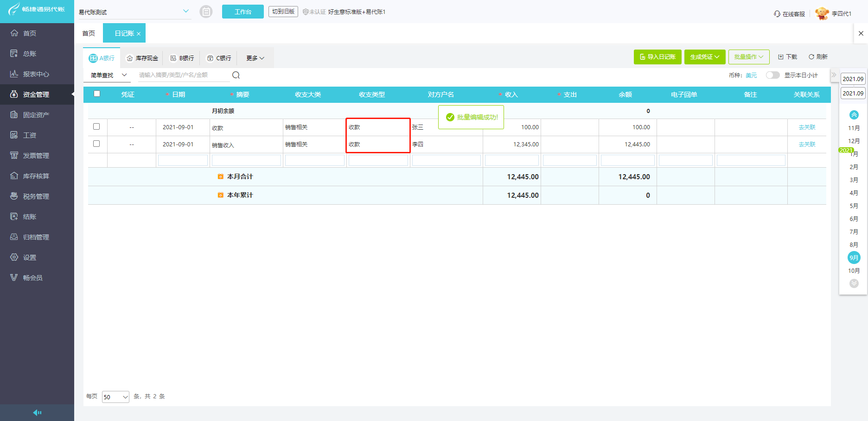Open 总账 module in sidebar

coord(37,54)
